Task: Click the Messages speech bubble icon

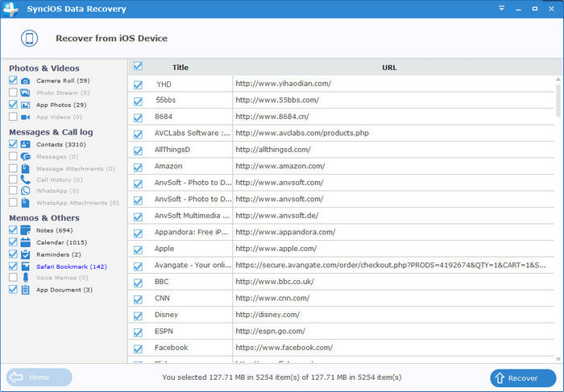Action: click(25, 157)
